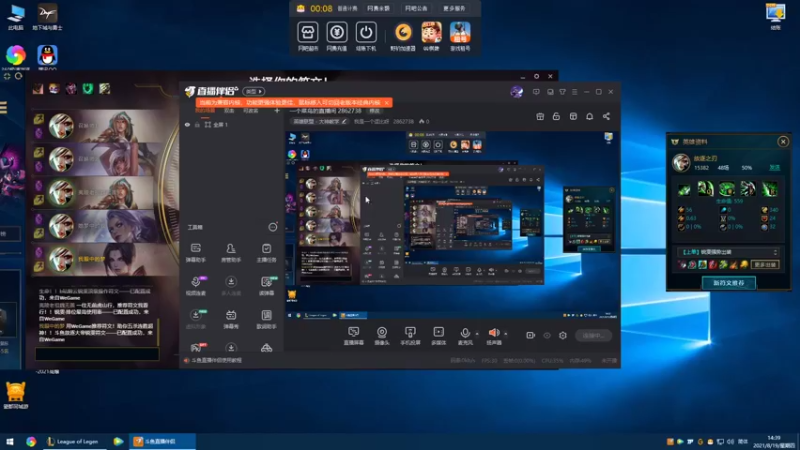Add 手机投屏 phone casting source
The width and height of the screenshot is (800, 450).
(x=410, y=336)
